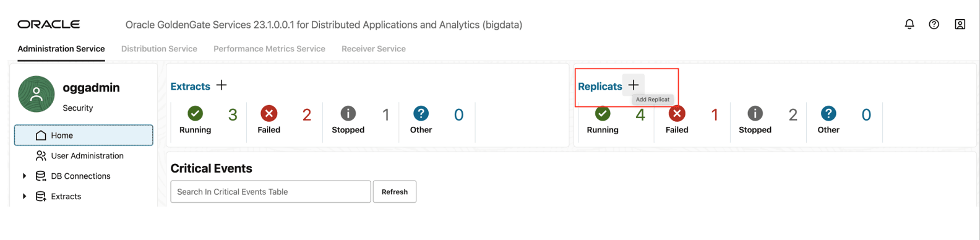The image size is (980, 240).
Task: Click the blue Other question icon under Extracts
Action: coord(421,113)
